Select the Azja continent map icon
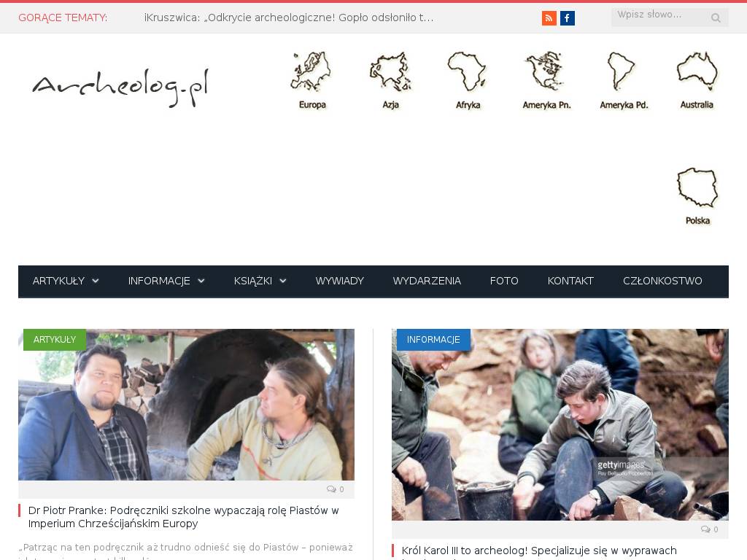Image resolution: width=747 pixels, height=560 pixels. (x=390, y=80)
